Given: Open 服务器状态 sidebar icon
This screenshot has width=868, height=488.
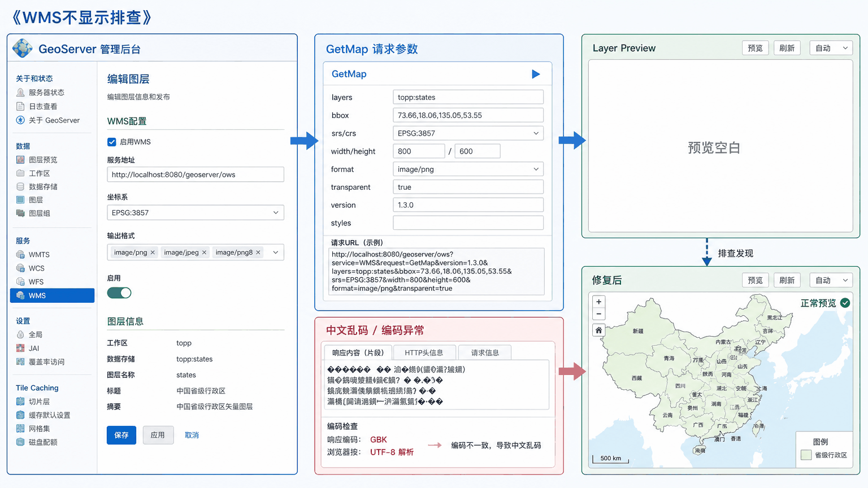Looking at the screenshot, I should coord(20,92).
